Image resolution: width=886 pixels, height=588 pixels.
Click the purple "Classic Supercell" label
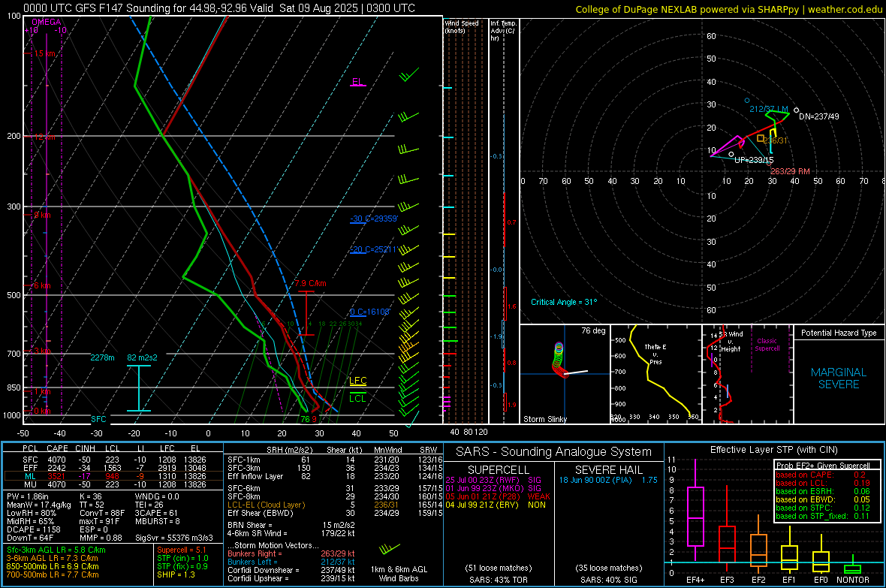[767, 345]
